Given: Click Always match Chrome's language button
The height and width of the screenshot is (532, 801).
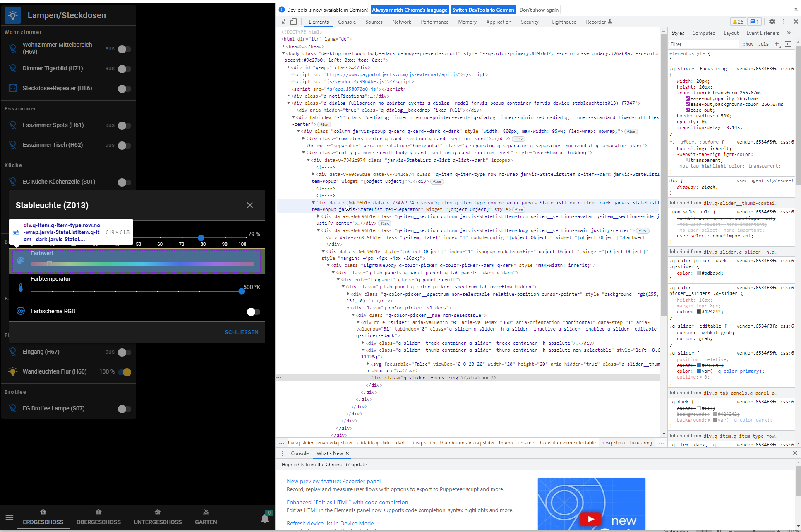Looking at the screenshot, I should tap(410, 10).
